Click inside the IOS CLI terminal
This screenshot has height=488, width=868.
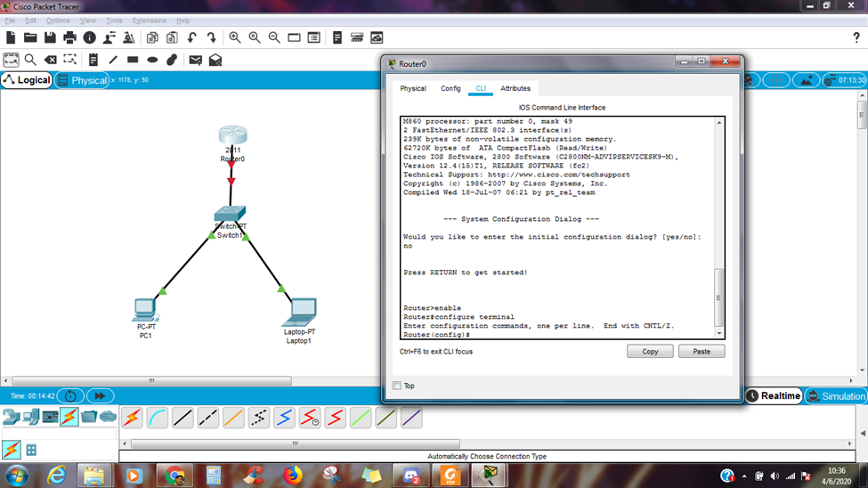(x=558, y=228)
